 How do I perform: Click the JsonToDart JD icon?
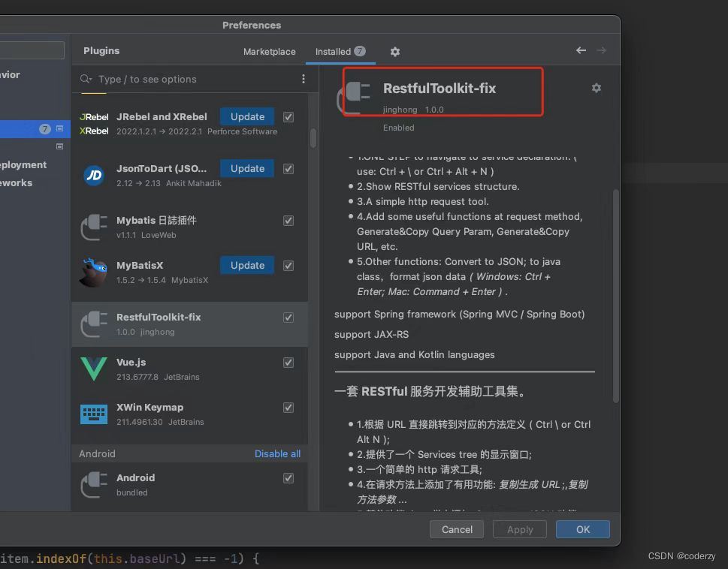click(x=94, y=176)
